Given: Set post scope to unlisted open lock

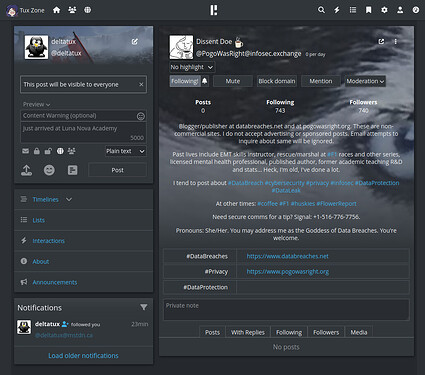Looking at the screenshot, I should (48, 151).
